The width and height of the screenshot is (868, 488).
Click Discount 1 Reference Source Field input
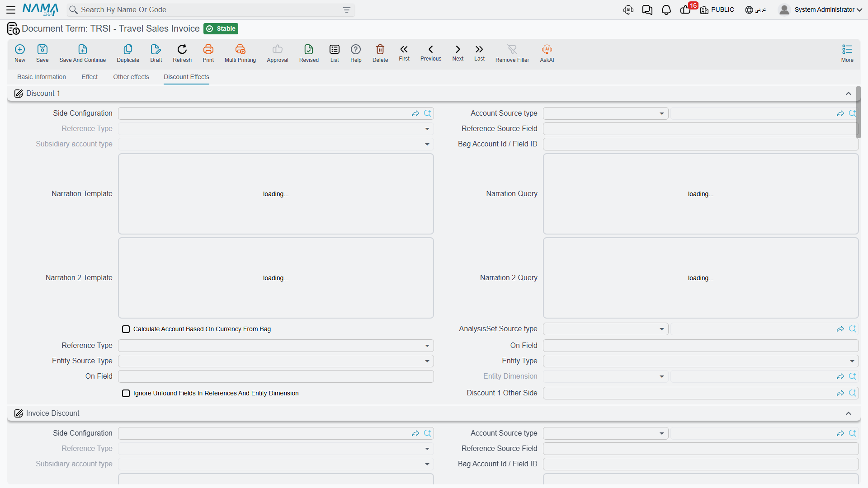pyautogui.click(x=701, y=129)
